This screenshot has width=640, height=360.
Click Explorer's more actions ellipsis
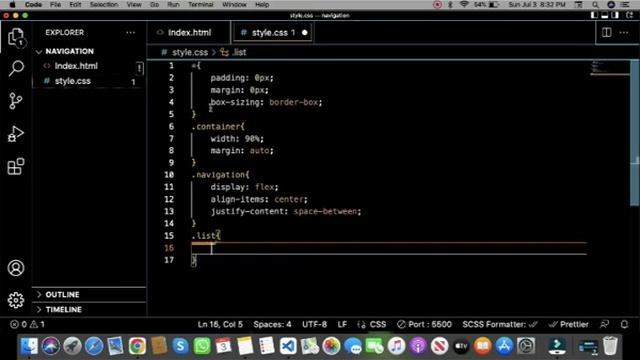pyautogui.click(x=131, y=33)
